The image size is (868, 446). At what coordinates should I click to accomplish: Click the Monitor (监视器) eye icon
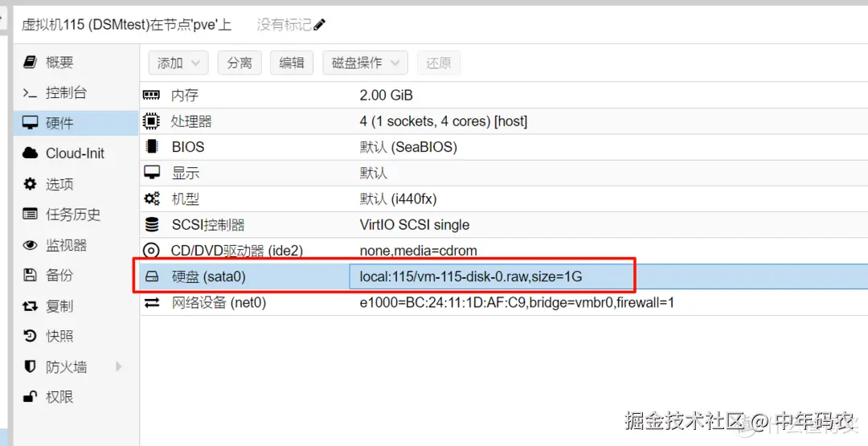[30, 244]
